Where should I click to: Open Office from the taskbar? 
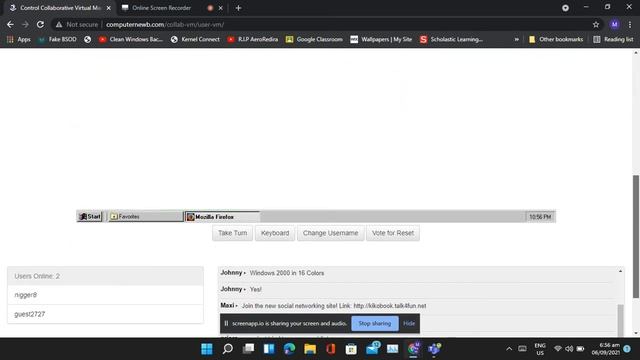[x=331, y=349]
